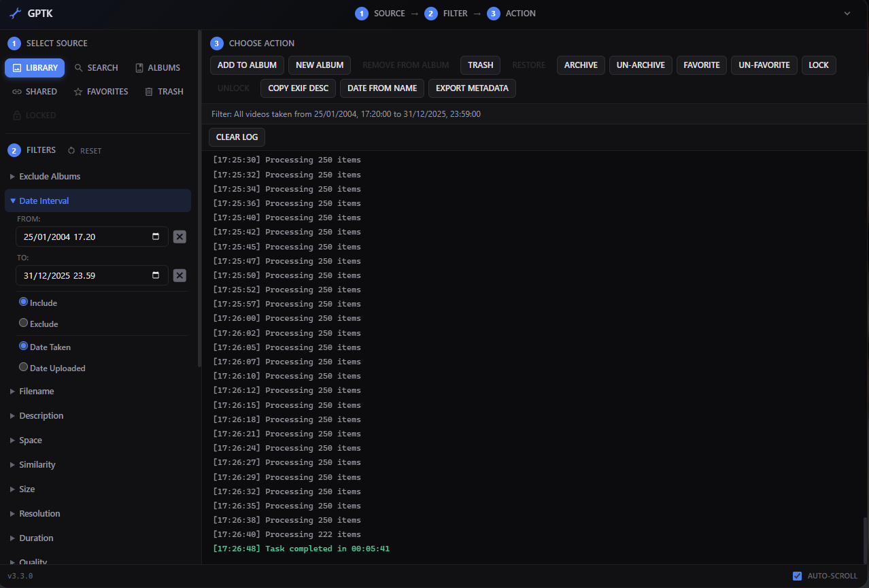This screenshot has height=588, width=869.
Task: Expand the Description filter
Action: pyautogui.click(x=98, y=416)
